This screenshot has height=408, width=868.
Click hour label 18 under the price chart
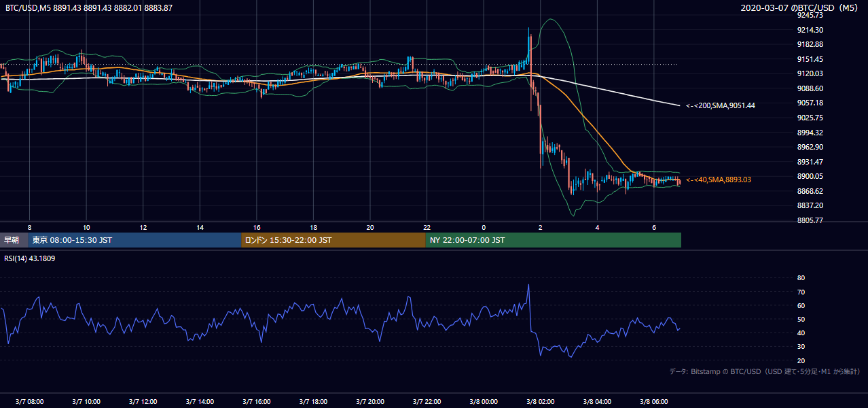[313, 227]
